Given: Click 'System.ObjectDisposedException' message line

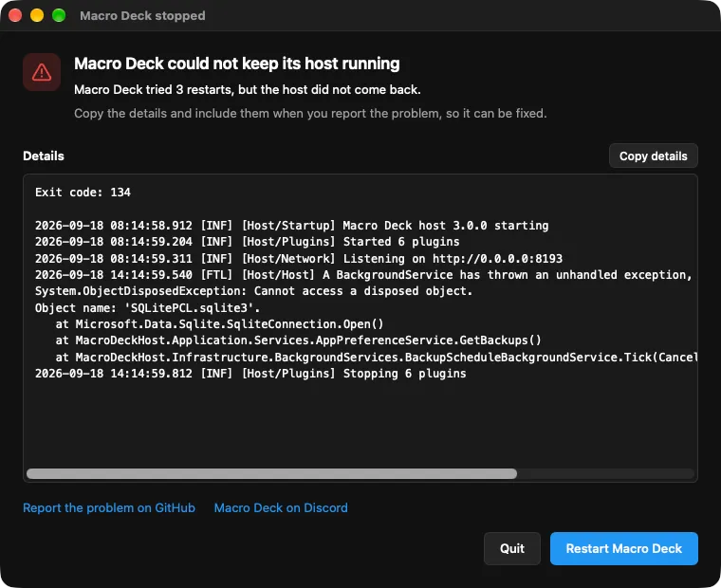Looking at the screenshot, I should [x=254, y=291].
